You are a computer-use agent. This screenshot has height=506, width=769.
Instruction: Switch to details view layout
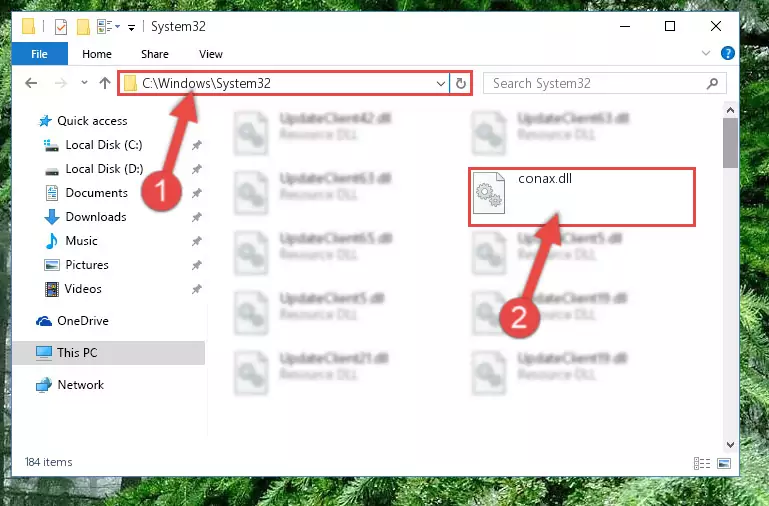[702, 463]
